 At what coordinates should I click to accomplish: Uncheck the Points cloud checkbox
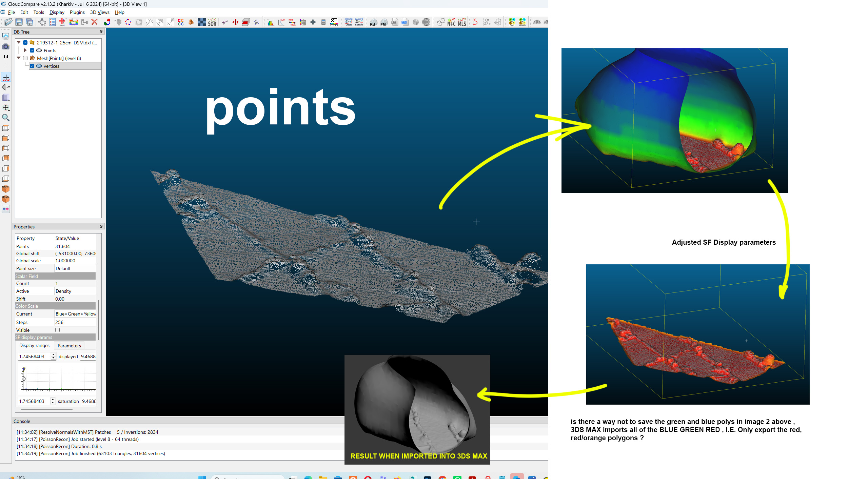click(32, 50)
